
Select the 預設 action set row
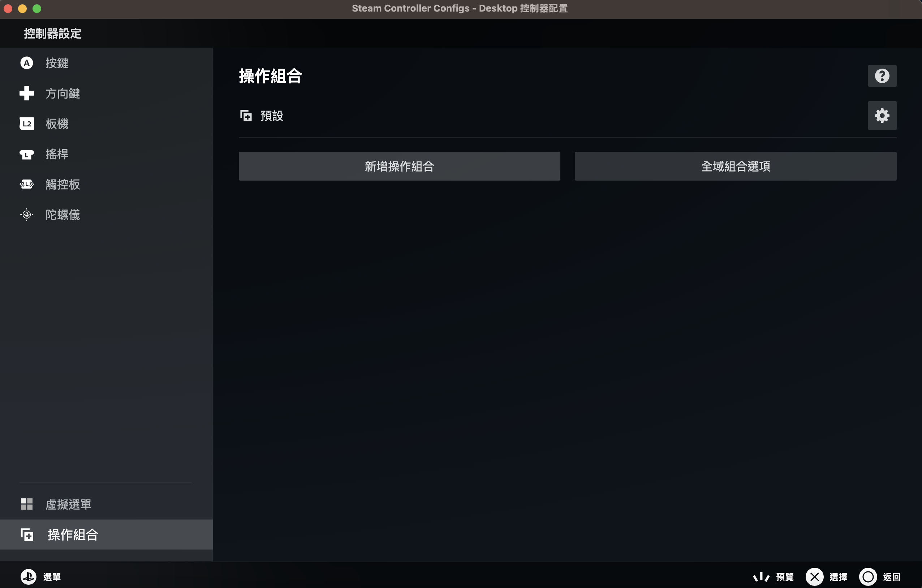(x=271, y=116)
